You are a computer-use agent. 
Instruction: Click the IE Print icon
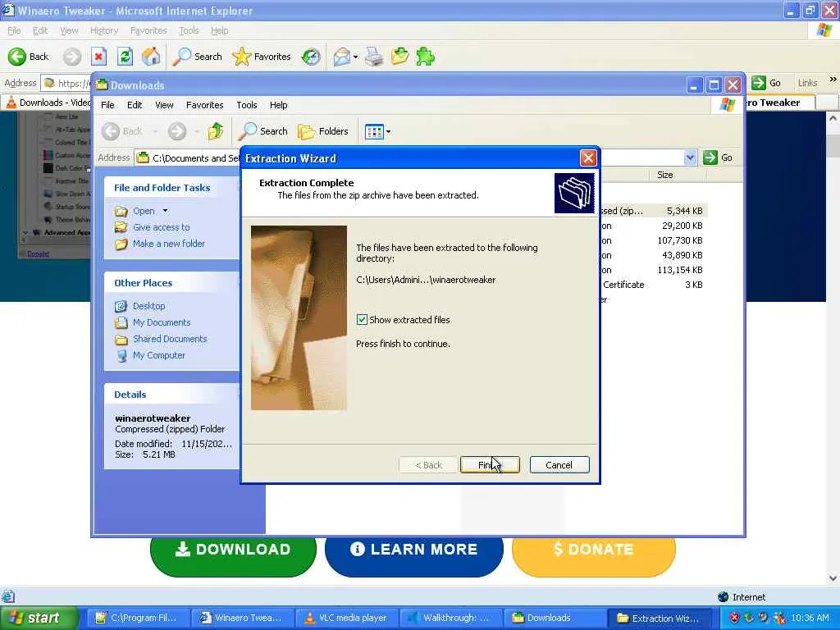tap(374, 57)
